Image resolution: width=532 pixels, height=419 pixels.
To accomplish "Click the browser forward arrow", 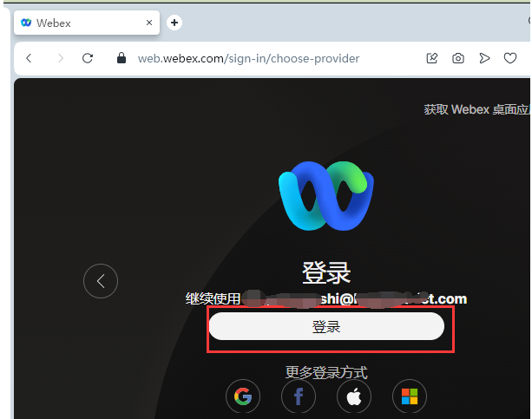I will click(x=61, y=58).
